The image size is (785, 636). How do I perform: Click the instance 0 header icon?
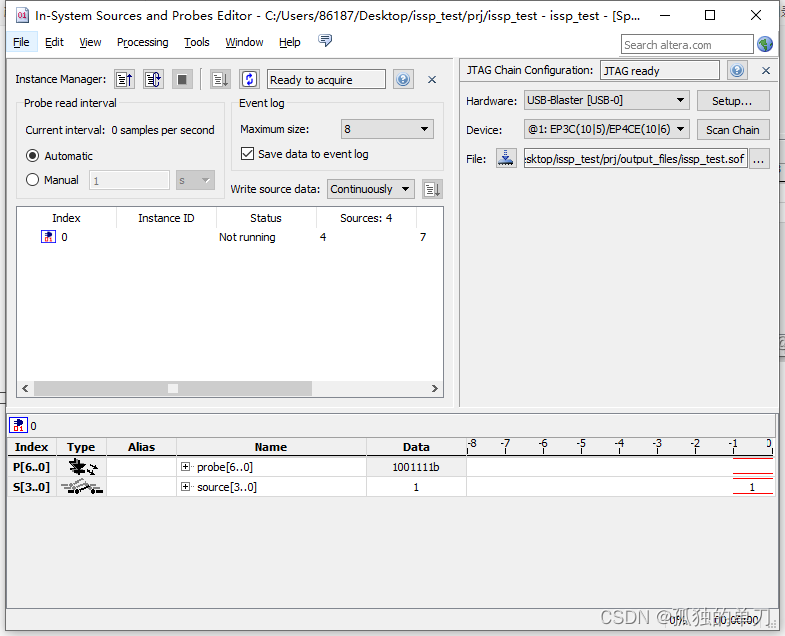click(19, 425)
